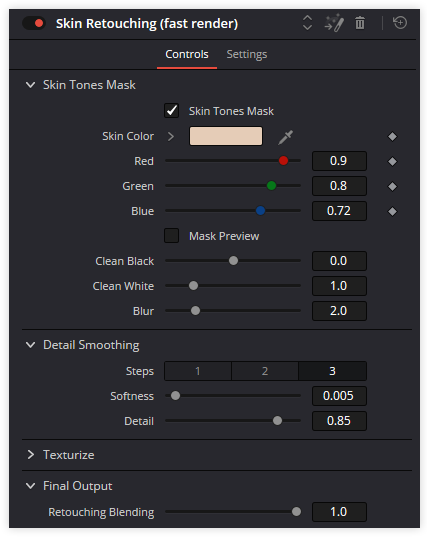This screenshot has width=427, height=537.
Task: Add keyframe diamond for Blue
Action: [x=392, y=211]
